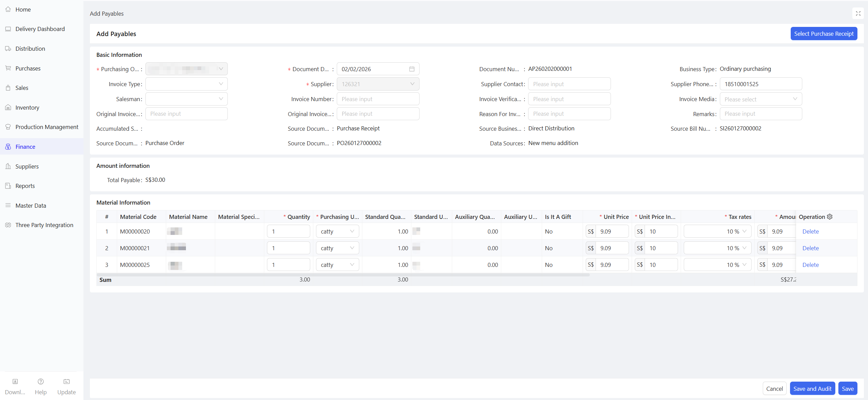Open the Reports menu item

[x=25, y=186]
